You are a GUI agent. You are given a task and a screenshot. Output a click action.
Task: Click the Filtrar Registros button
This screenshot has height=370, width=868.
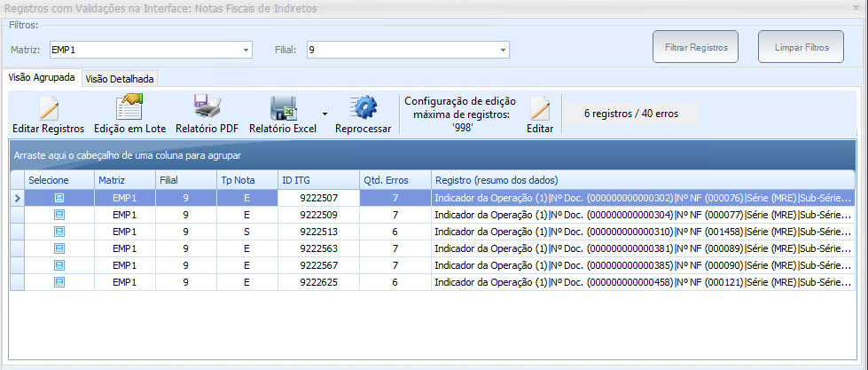click(x=695, y=47)
